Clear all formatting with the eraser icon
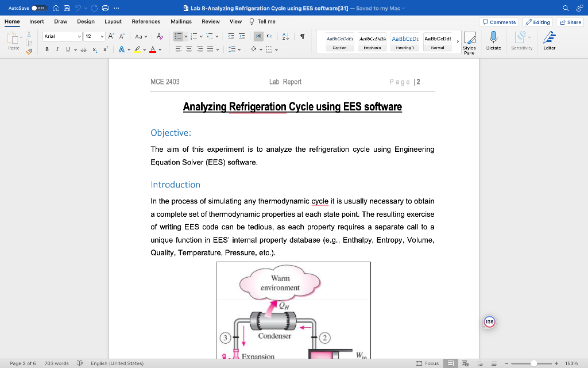Viewport: 588px width, 368px height. 160,36
